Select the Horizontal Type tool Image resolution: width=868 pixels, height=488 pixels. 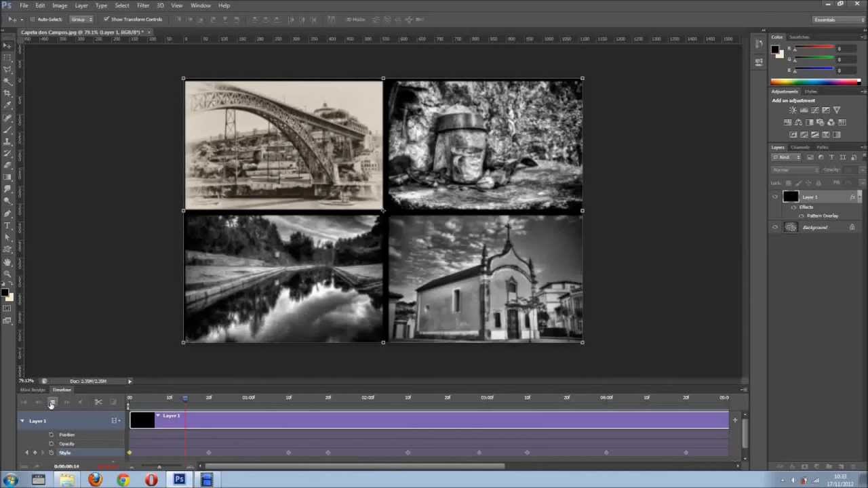7,225
